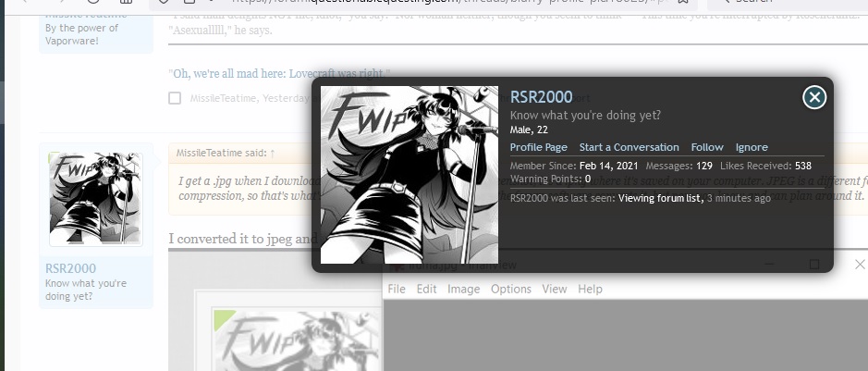The image size is (868, 371).
Task: Open the File menu in IrfanView
Action: (x=397, y=289)
